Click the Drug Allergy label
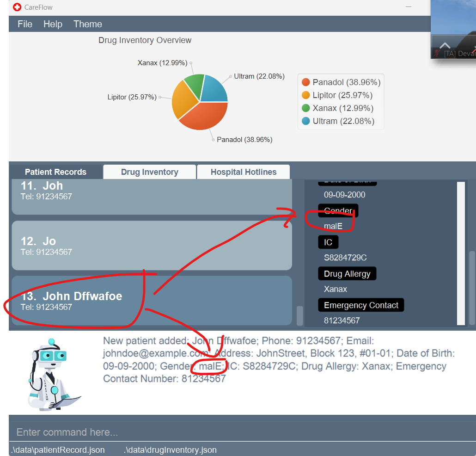The image size is (476, 456). pos(347,273)
